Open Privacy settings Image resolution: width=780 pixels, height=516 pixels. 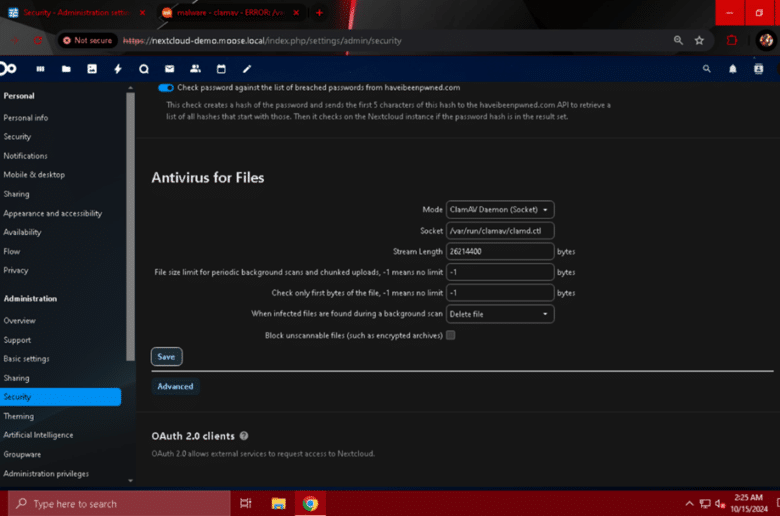pyautogui.click(x=16, y=270)
